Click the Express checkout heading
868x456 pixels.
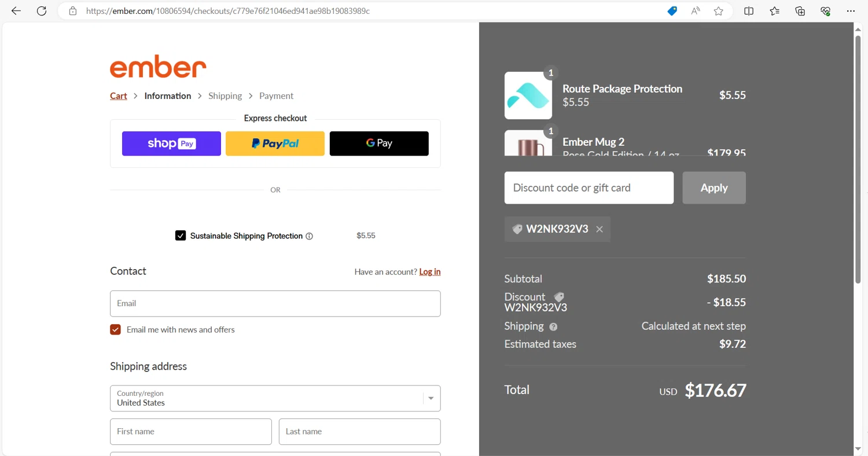coord(275,118)
